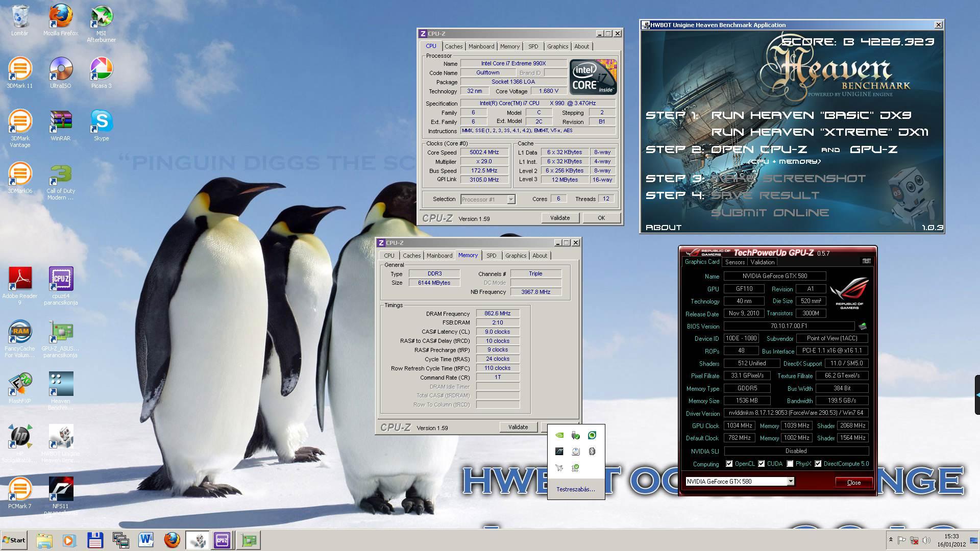Click Validate in the Memory CPU-Z window
The height and width of the screenshot is (551, 980).
518,427
